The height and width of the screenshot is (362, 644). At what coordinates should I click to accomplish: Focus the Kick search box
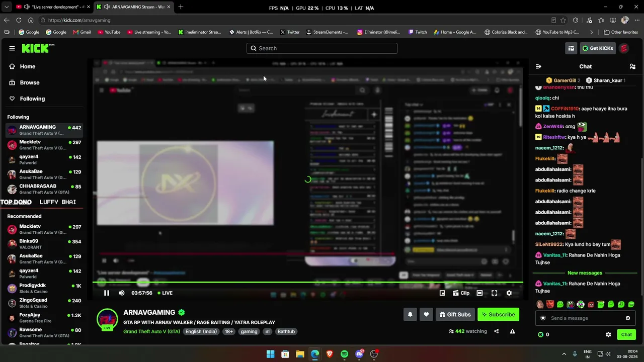click(322, 48)
